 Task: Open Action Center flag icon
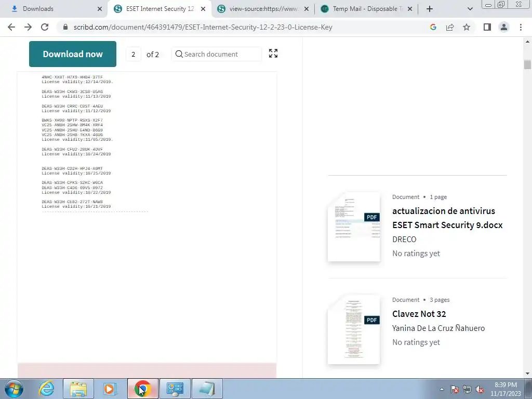(x=455, y=389)
